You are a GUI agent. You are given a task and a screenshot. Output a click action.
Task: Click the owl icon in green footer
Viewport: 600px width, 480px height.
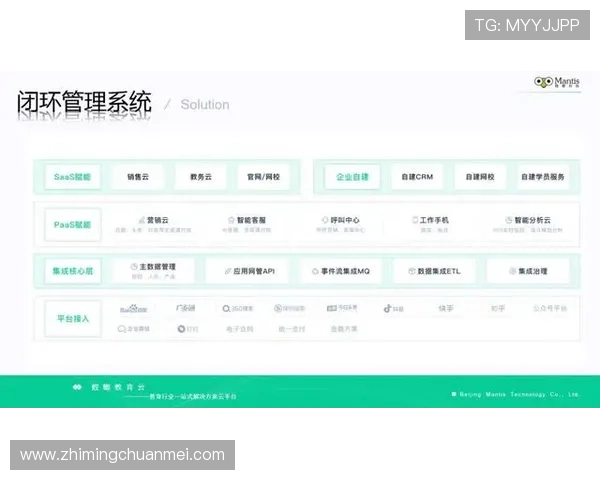point(77,387)
